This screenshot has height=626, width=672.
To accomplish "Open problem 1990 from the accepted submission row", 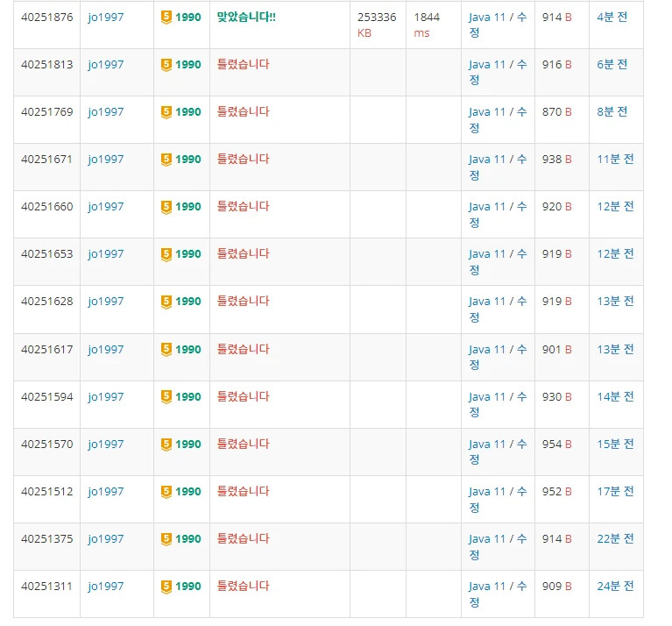I will [188, 18].
